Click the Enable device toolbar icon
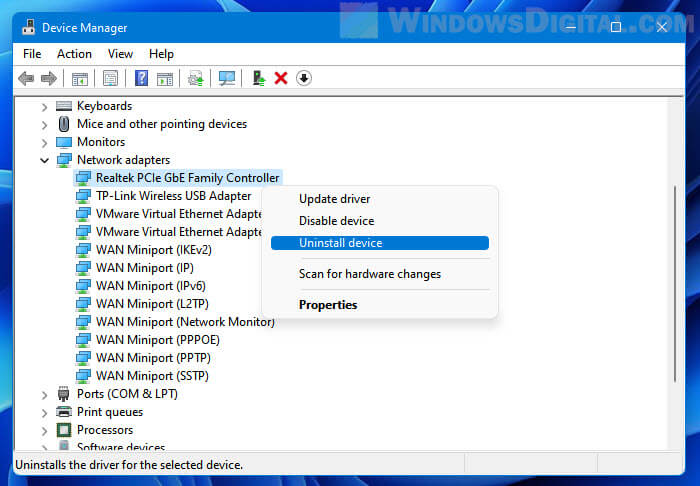This screenshot has width=700, height=486. [x=258, y=79]
